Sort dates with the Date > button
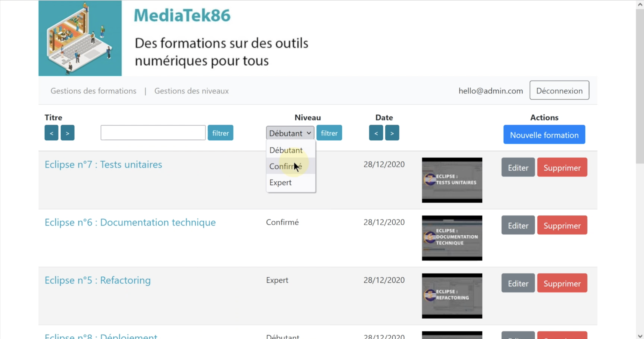This screenshot has height=339, width=644. pos(392,133)
